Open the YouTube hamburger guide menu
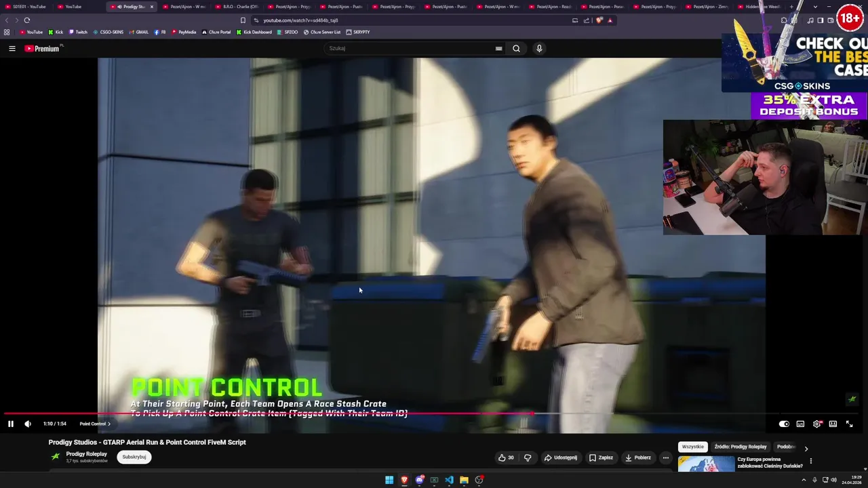This screenshot has width=868, height=488. 12,48
